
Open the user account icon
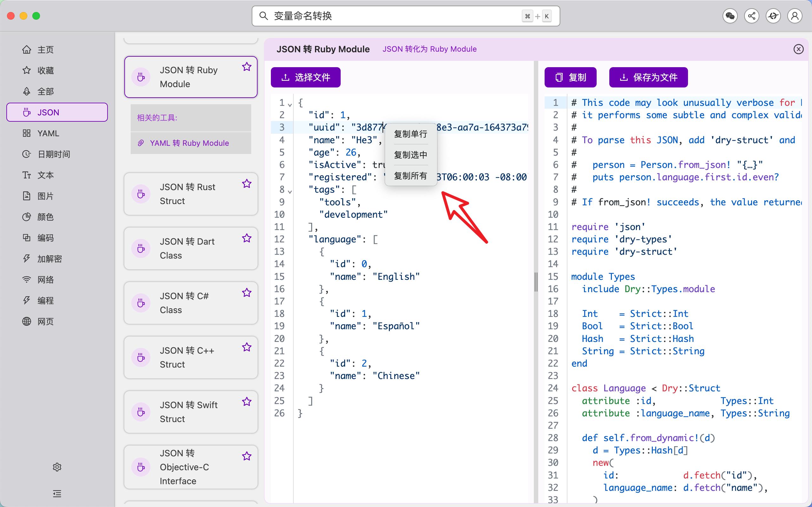(x=795, y=16)
